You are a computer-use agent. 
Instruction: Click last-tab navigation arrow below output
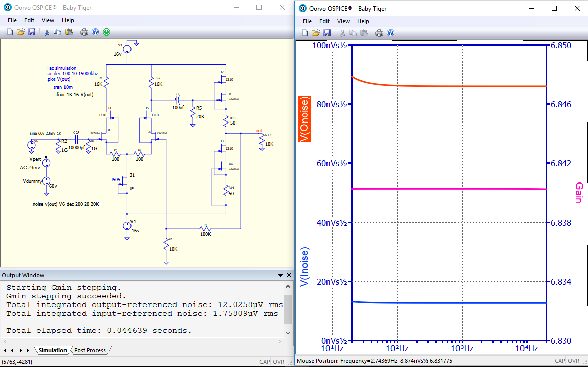[x=29, y=350]
